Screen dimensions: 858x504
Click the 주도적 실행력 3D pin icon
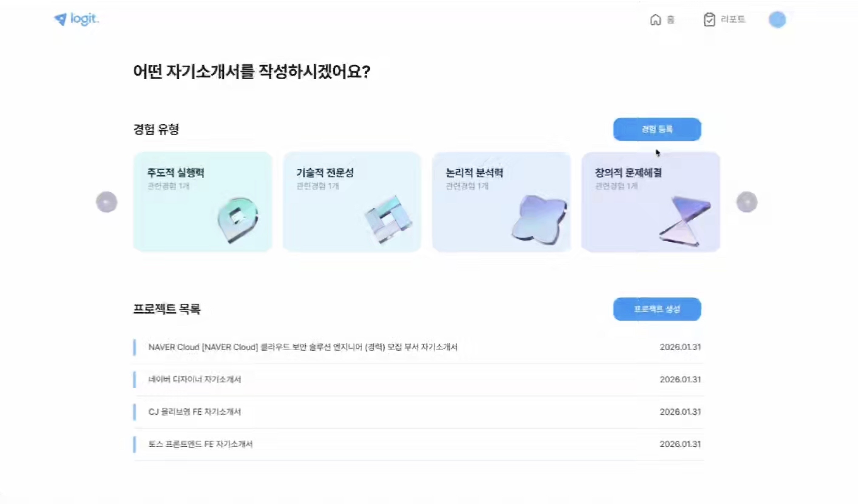238,220
